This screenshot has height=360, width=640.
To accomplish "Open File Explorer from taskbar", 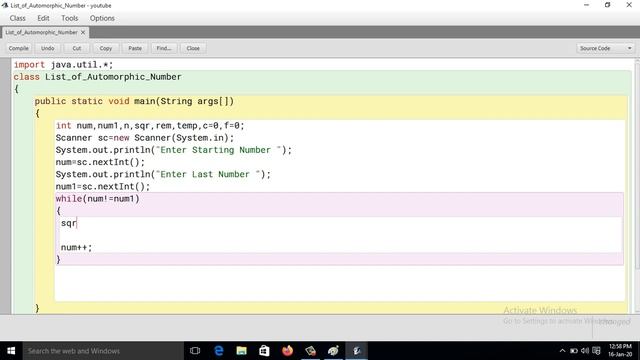I will pyautogui.click(x=242, y=351).
